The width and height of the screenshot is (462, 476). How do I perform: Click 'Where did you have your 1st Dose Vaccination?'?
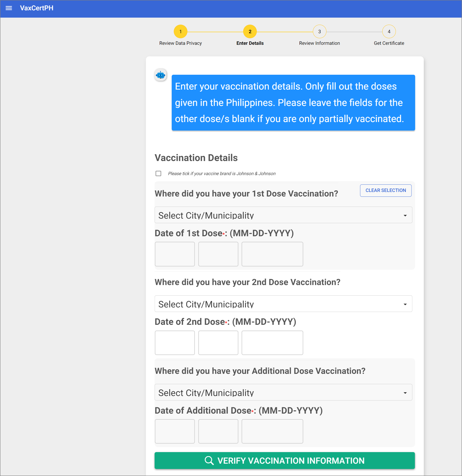point(246,194)
